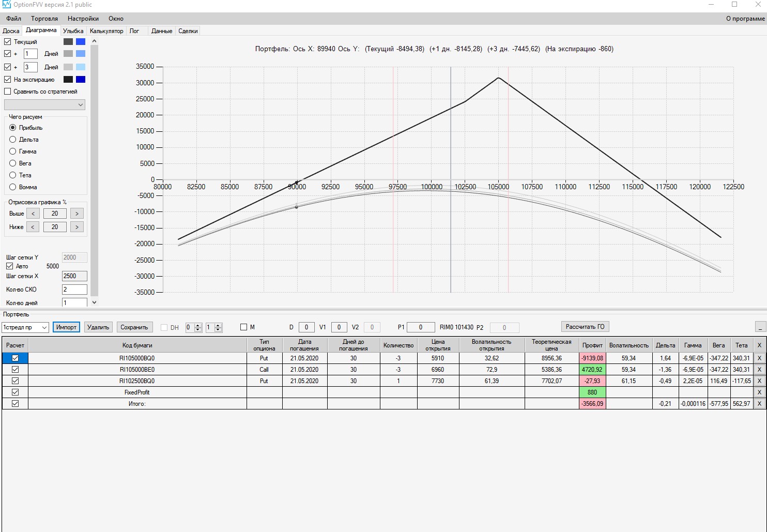Viewport: 767px width, 532px height.
Task: Click the blue На экспирацию color swatch
Action: 81,80
